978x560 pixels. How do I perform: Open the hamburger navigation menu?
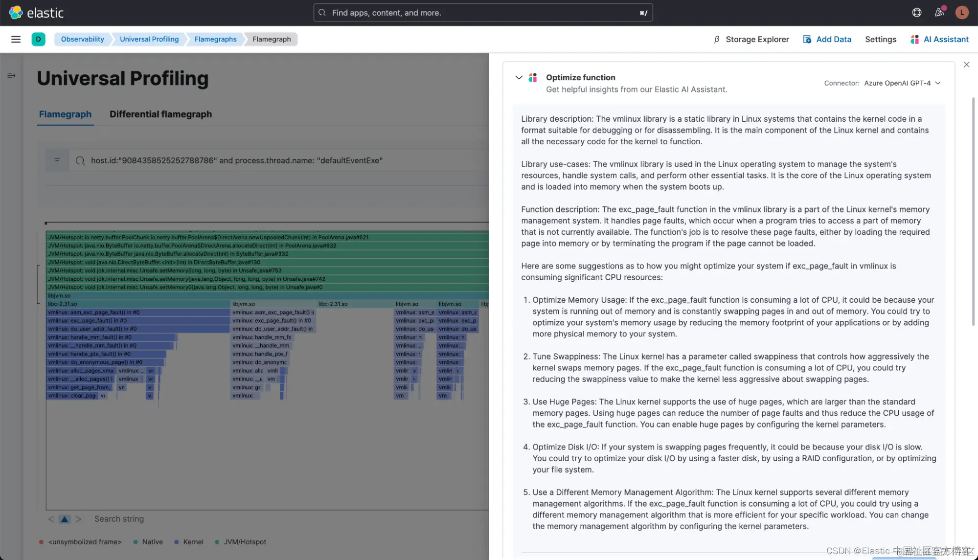click(16, 39)
